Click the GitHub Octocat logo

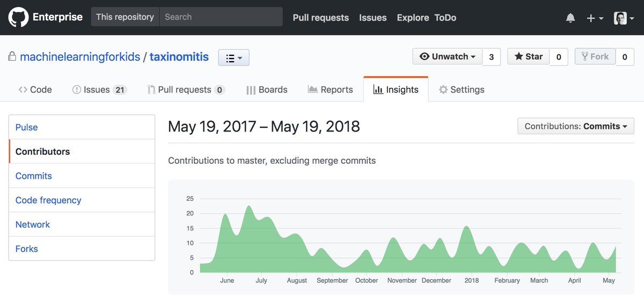click(18, 17)
